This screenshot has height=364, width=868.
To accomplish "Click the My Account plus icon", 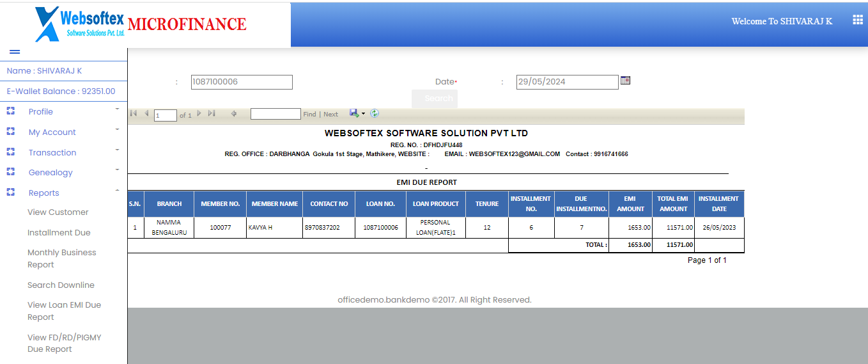I will pyautogui.click(x=10, y=132).
